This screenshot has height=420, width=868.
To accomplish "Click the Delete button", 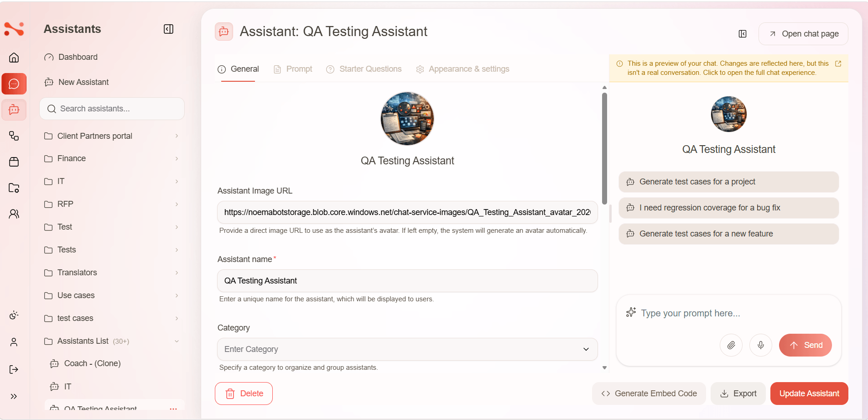I will [244, 394].
